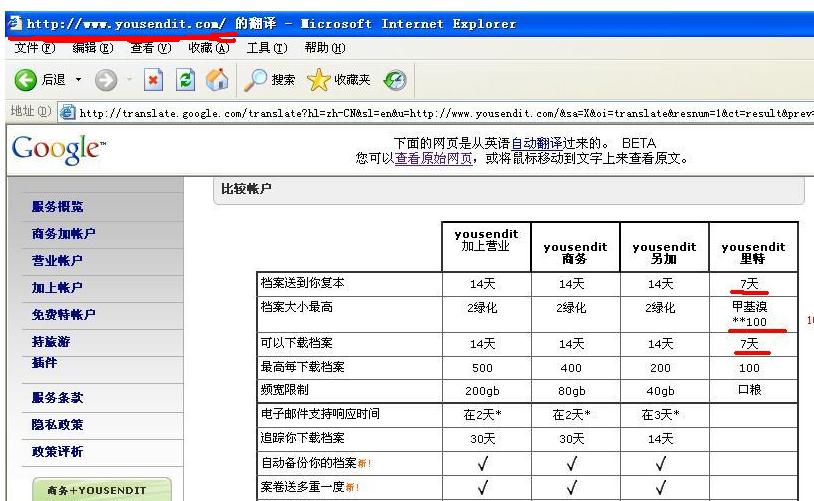This screenshot has height=501, width=814.
Task: Open 政策评析 in the sidebar
Action: (x=58, y=452)
